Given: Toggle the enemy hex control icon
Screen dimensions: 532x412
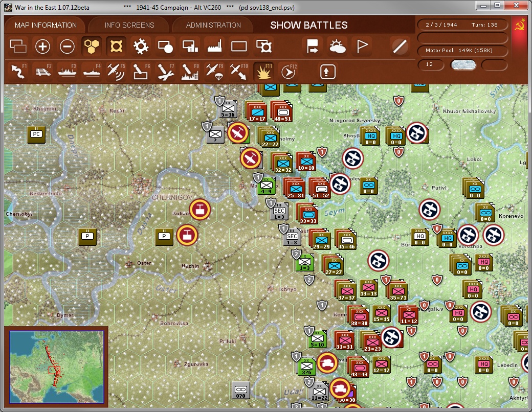Looking at the screenshot, I should point(116,46).
